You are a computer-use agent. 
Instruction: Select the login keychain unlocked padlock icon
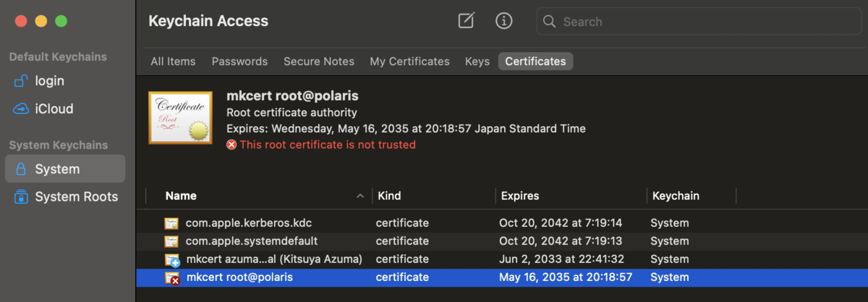[x=21, y=81]
